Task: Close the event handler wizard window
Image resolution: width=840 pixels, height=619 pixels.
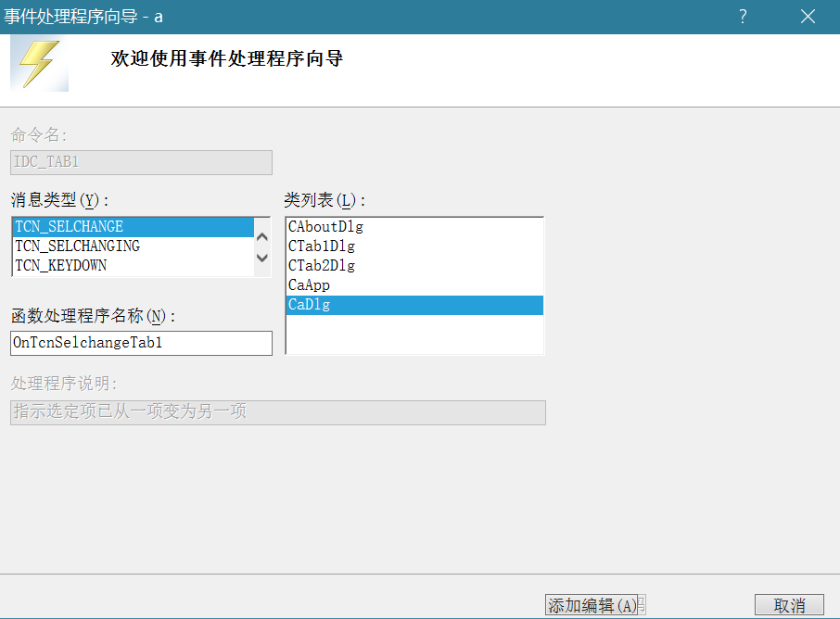Action: pyautogui.click(x=808, y=17)
